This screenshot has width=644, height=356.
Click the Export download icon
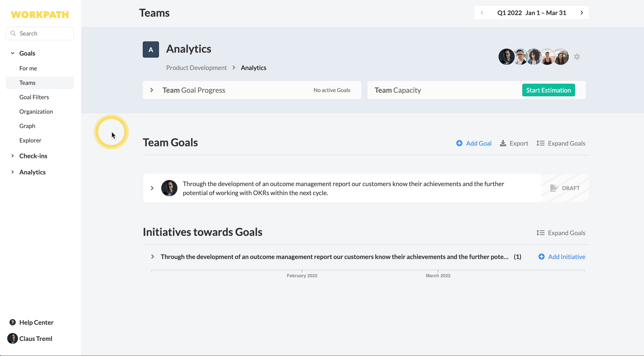tap(503, 143)
